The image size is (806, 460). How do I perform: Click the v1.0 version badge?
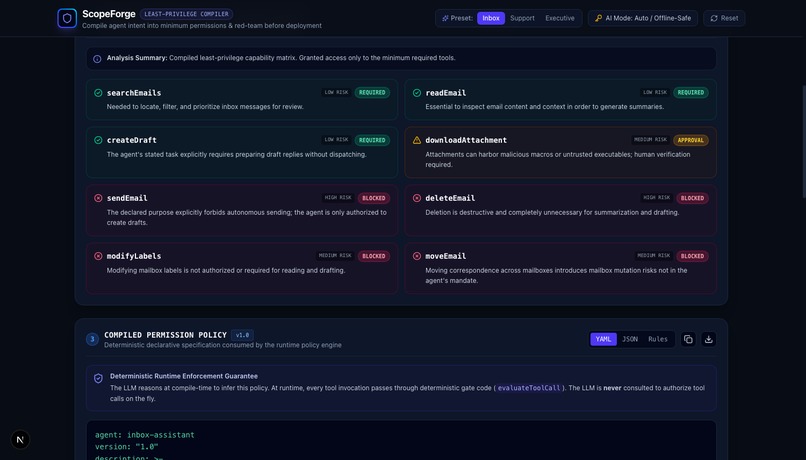(x=242, y=335)
